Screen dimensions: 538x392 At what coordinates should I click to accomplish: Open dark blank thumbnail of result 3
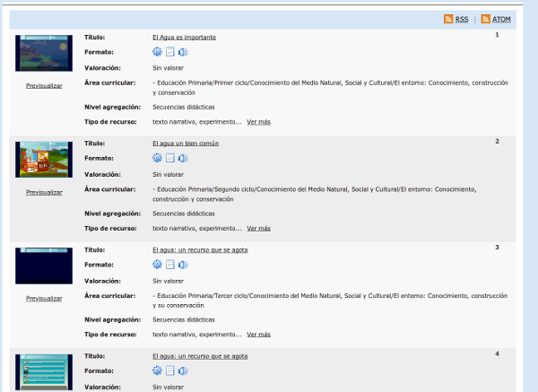44,266
